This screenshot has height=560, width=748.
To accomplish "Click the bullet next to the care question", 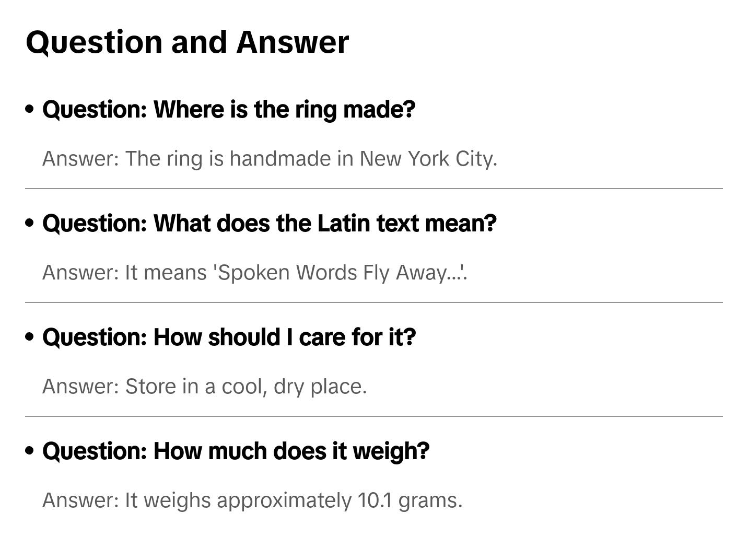I will pos(30,337).
